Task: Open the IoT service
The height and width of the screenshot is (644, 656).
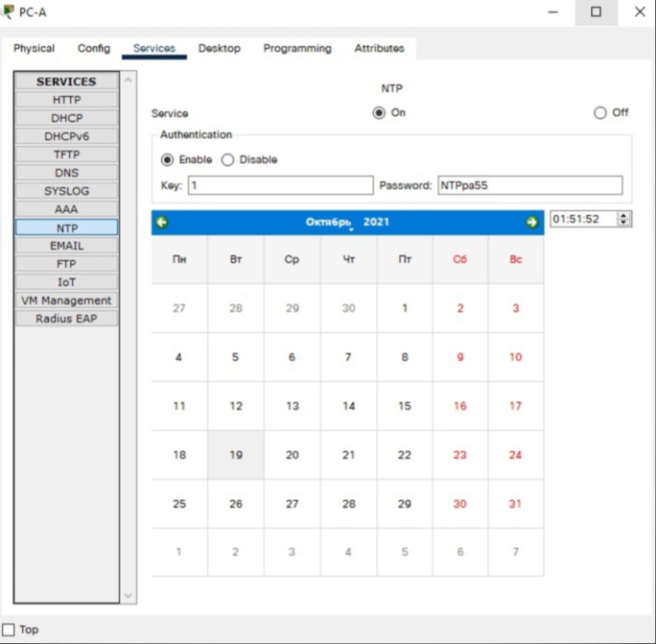Action: click(66, 282)
